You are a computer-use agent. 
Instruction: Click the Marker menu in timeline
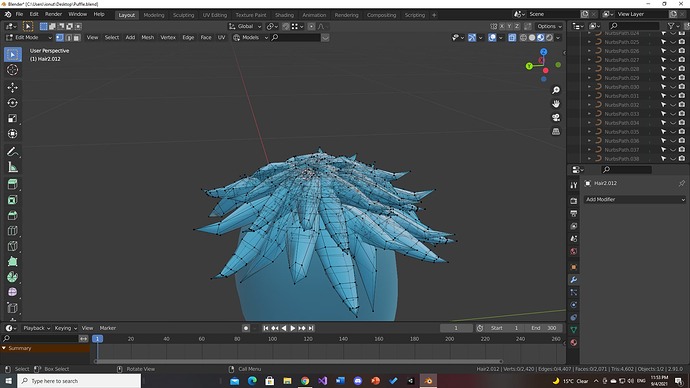[107, 328]
